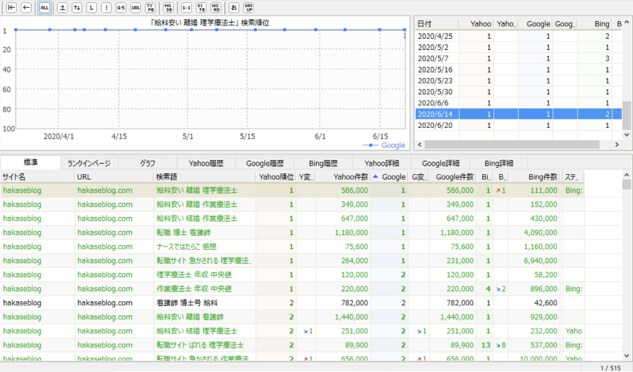Switch to the Bing履歴 tab
This screenshot has height=372, width=633.
[x=323, y=163]
